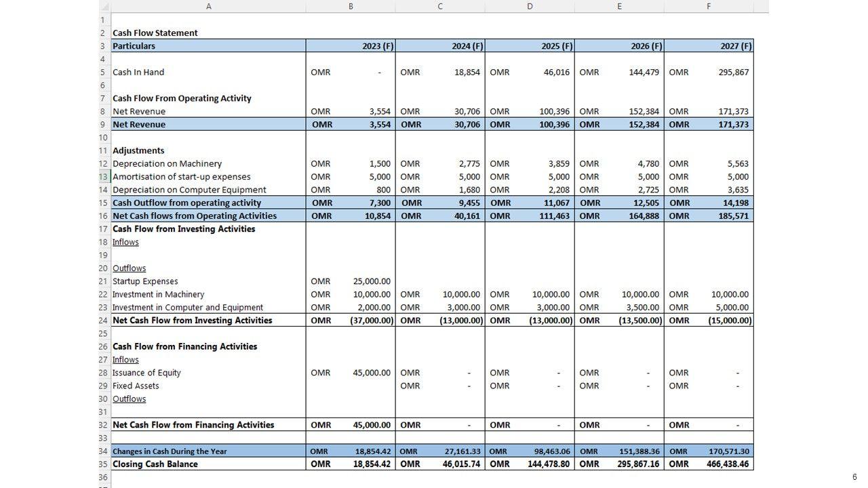868x488 pixels.
Task: Click the Cash Flow Statement title cell
Action: point(155,33)
